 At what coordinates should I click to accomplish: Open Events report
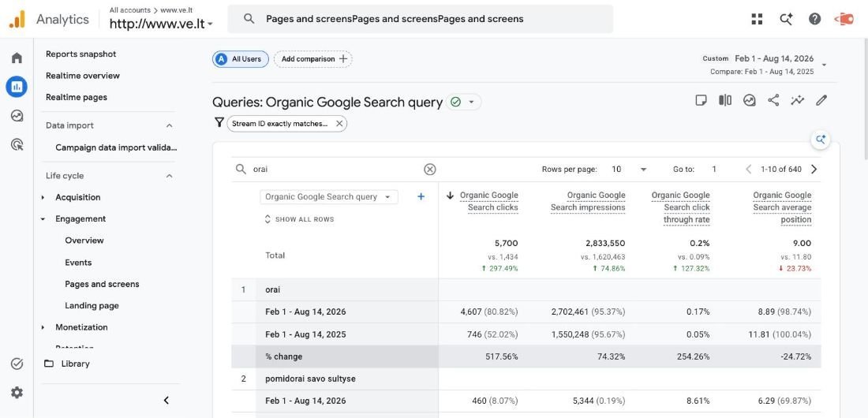coord(78,263)
